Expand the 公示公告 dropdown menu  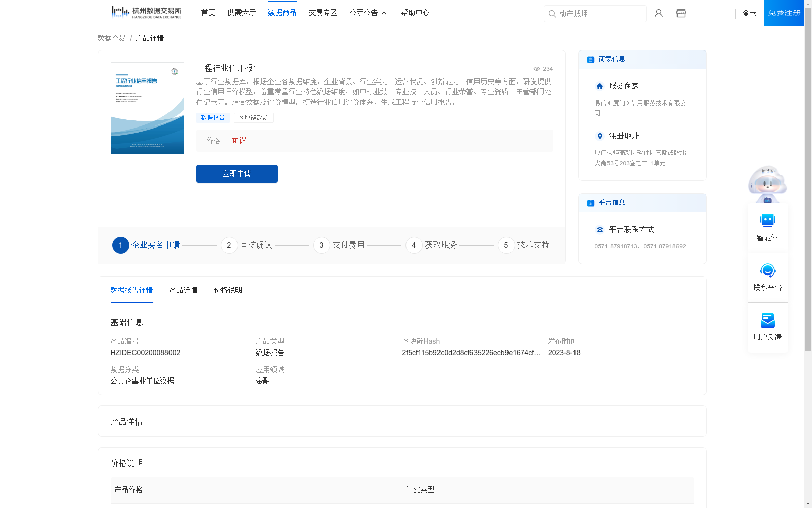tap(368, 13)
